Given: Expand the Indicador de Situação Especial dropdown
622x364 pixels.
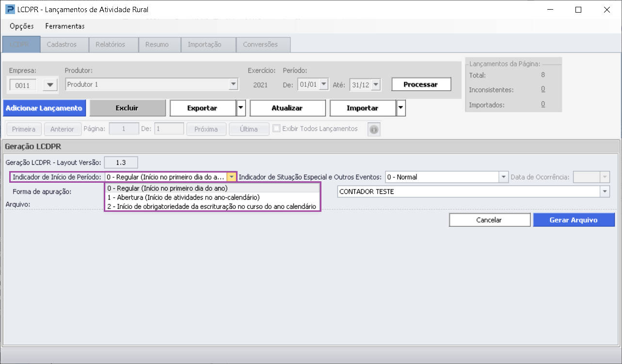Looking at the screenshot, I should click(503, 177).
